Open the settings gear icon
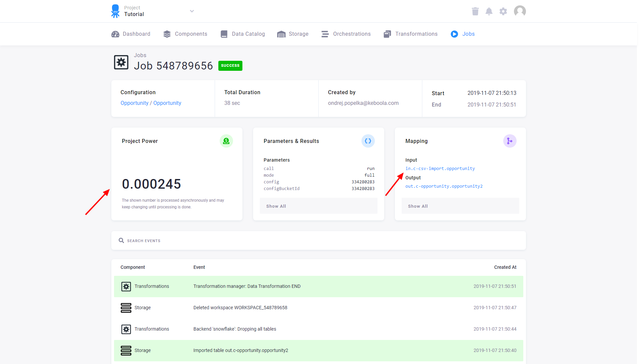The image size is (642, 364). (x=503, y=11)
